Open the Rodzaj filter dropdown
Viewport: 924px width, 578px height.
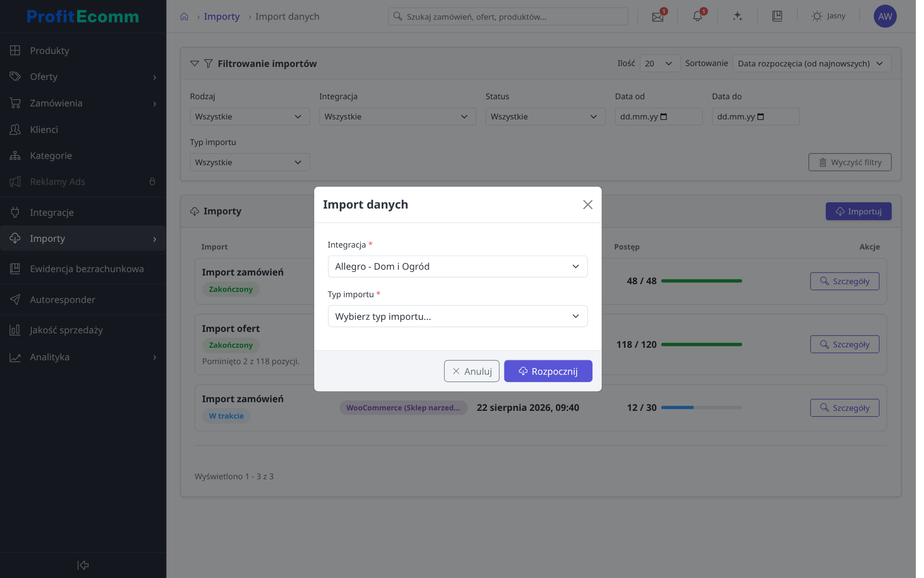pos(249,117)
